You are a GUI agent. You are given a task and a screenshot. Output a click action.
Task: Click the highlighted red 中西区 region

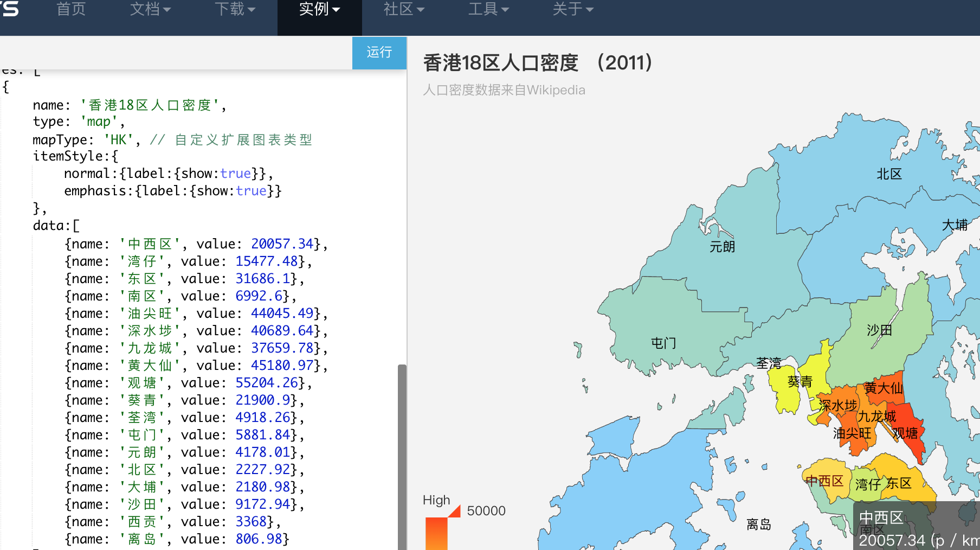[x=824, y=481]
